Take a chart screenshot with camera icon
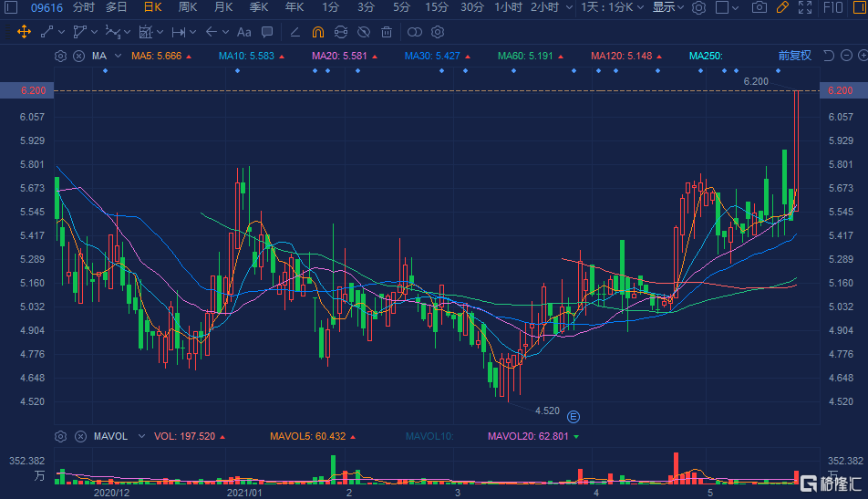This screenshot has width=868, height=499. click(x=759, y=7)
